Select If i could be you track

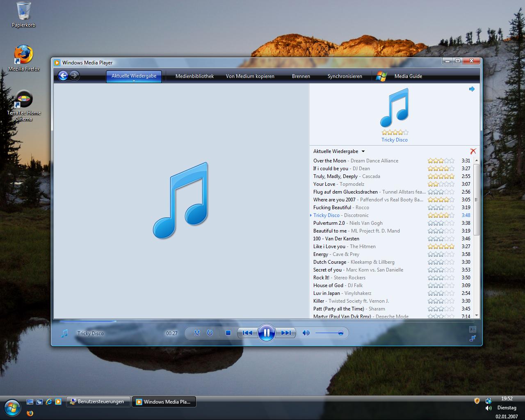click(392, 169)
